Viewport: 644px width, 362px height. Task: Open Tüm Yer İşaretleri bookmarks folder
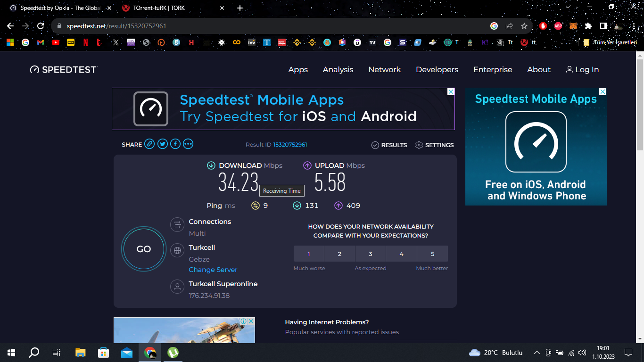[x=610, y=42]
